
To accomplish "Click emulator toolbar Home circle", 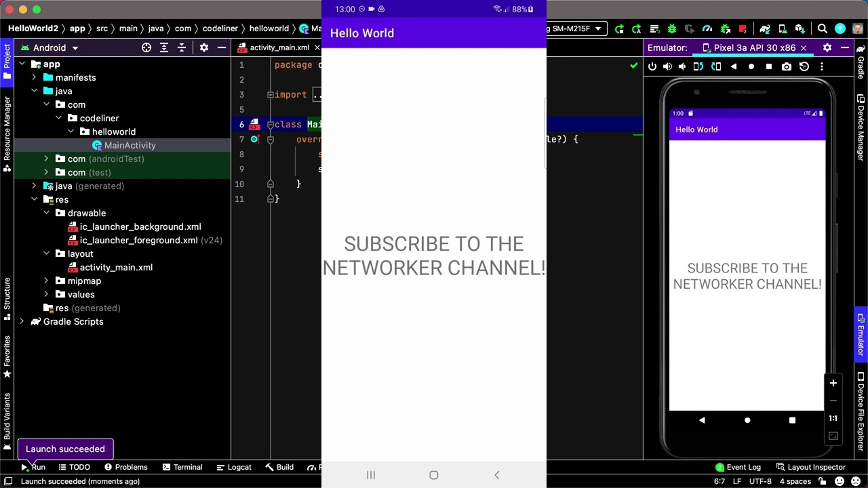I will coord(751,66).
